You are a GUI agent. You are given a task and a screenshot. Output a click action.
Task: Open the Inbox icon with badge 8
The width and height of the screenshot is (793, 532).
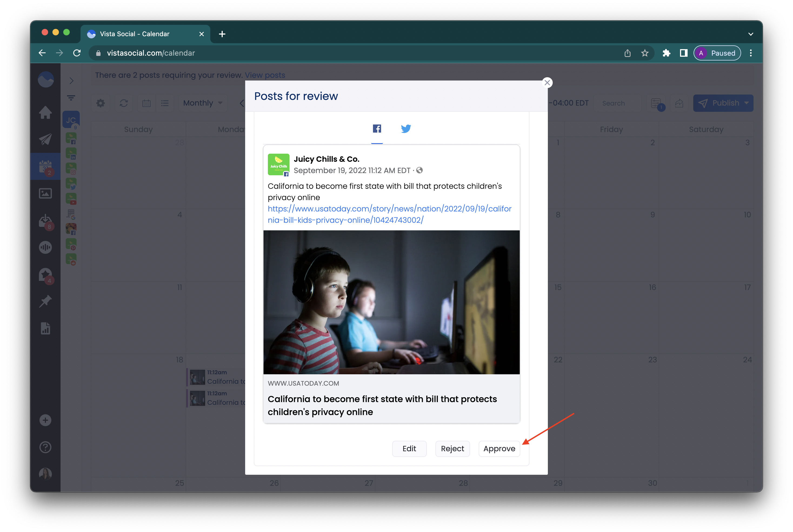pos(45,221)
